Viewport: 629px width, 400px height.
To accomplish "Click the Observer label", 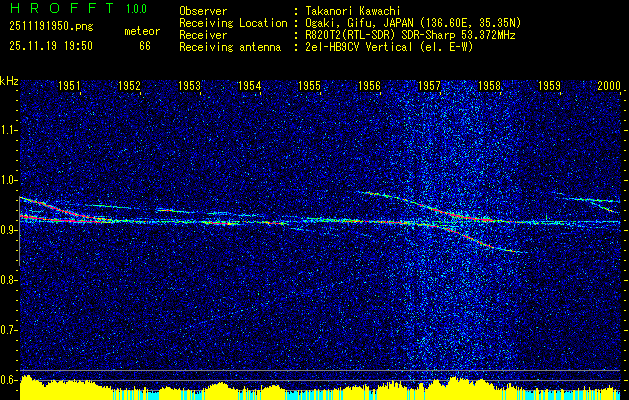I will click(x=203, y=11).
